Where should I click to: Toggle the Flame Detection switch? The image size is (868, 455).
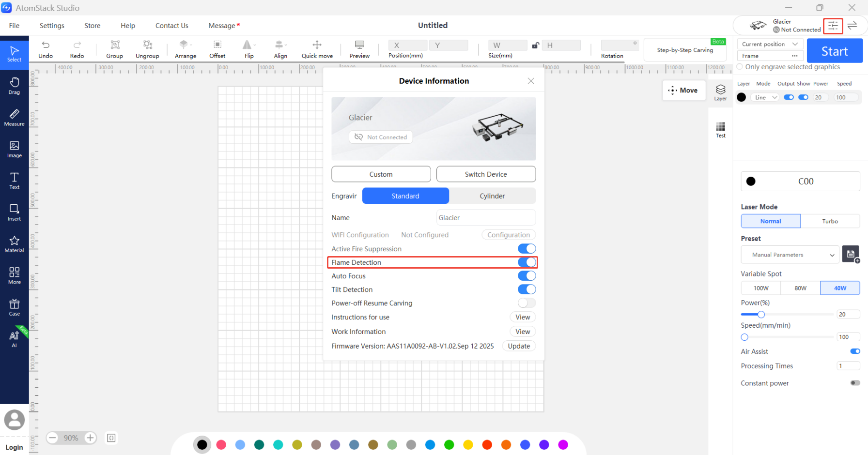527,262
